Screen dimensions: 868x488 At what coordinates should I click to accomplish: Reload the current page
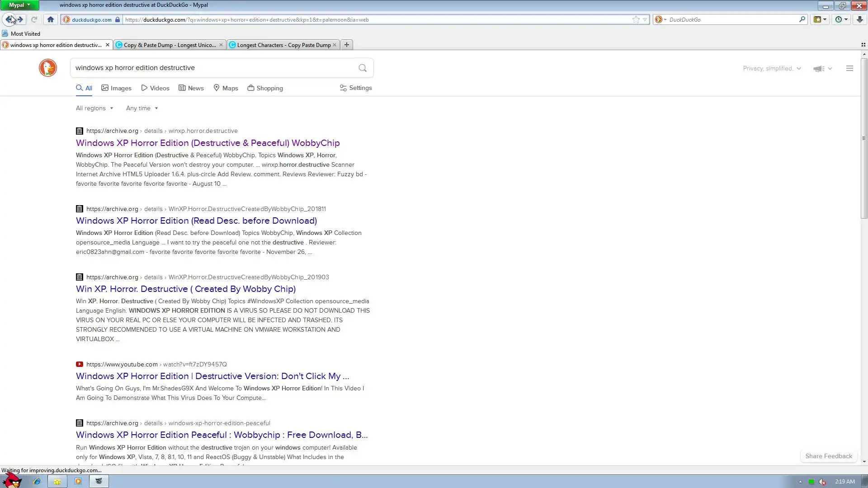(x=34, y=19)
